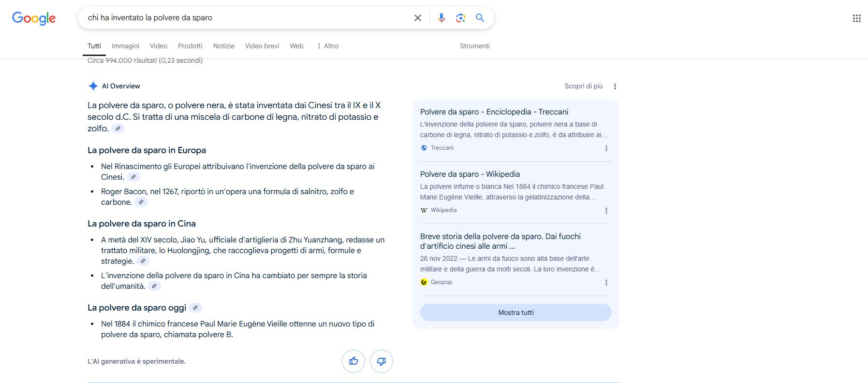
Task: Click the magnifying glass search button
Action: coord(480,18)
